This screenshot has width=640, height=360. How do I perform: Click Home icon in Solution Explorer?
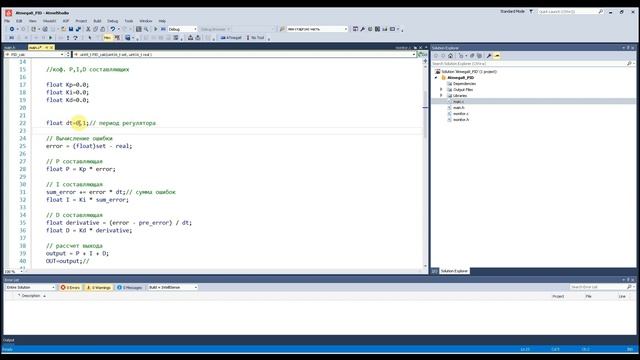pos(450,56)
